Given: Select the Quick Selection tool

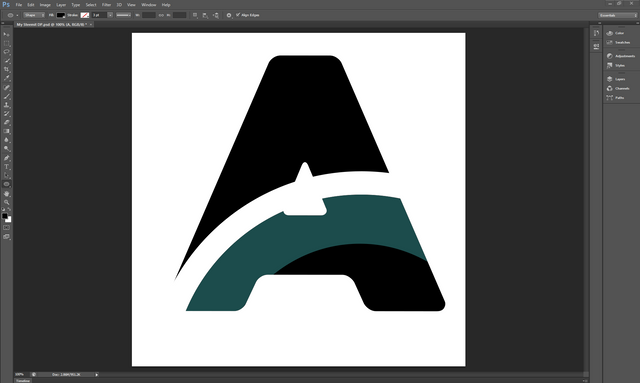Looking at the screenshot, I should pyautogui.click(x=7, y=61).
